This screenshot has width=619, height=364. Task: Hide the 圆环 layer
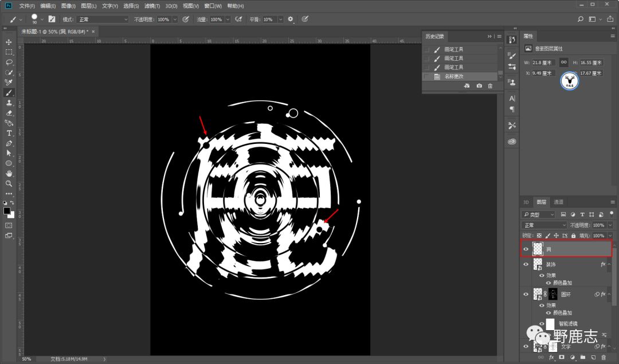point(526,294)
